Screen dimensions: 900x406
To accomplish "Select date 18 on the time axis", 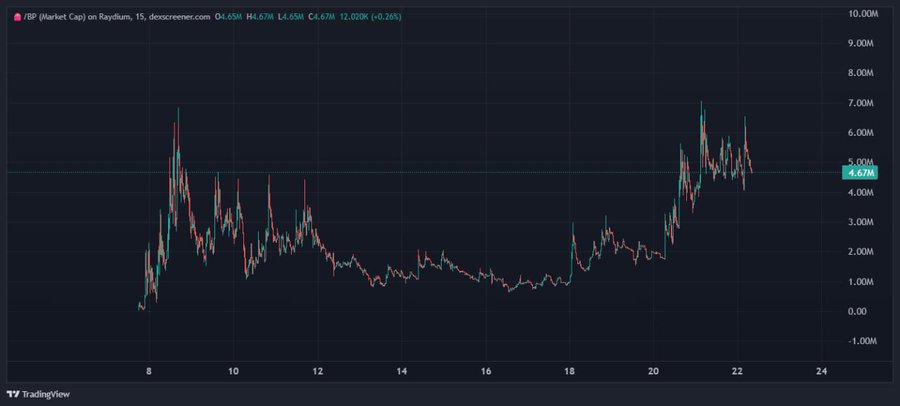I will (570, 372).
